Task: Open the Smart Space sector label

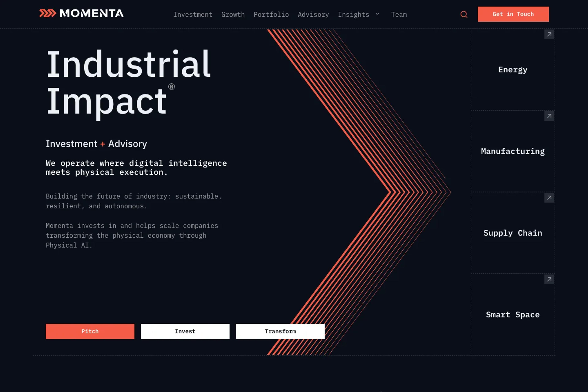Action: point(513,315)
